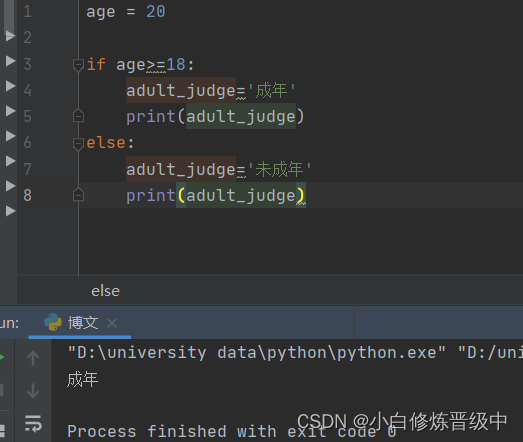Close the 博文 run tab
The height and width of the screenshot is (442, 523).
click(112, 323)
